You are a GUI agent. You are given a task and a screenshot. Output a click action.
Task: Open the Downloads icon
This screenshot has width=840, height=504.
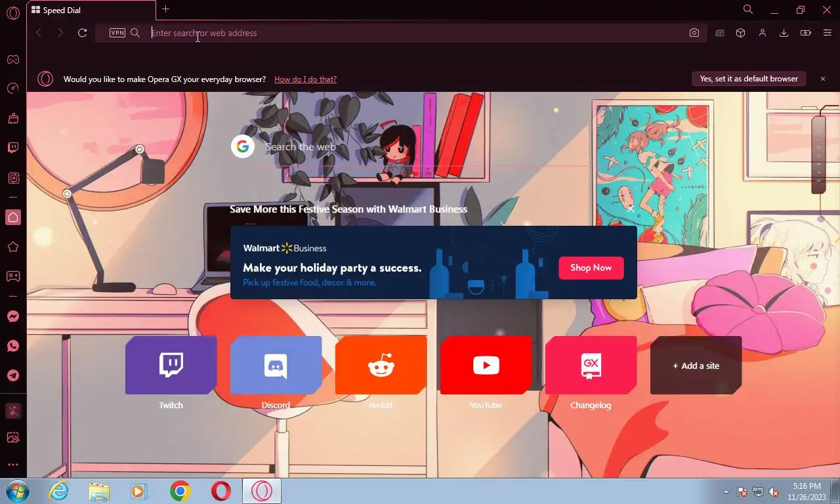pos(784,33)
